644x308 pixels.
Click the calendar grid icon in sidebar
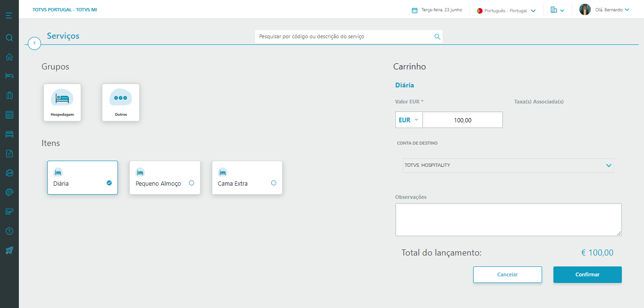pyautogui.click(x=9, y=115)
